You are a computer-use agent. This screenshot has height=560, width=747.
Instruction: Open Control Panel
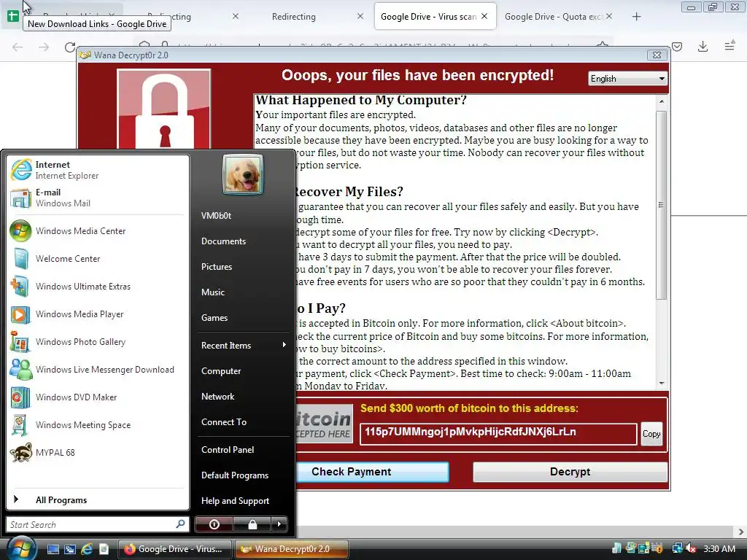(x=243, y=449)
